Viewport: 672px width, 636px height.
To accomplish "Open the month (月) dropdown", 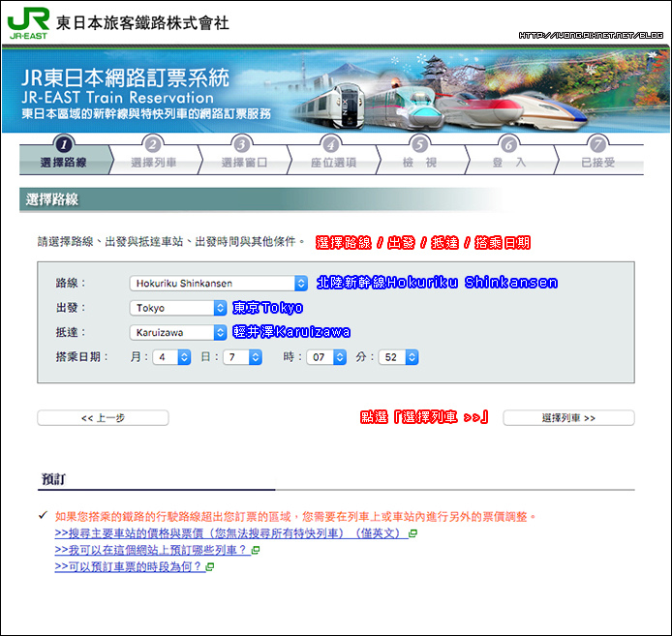I will point(171,357).
